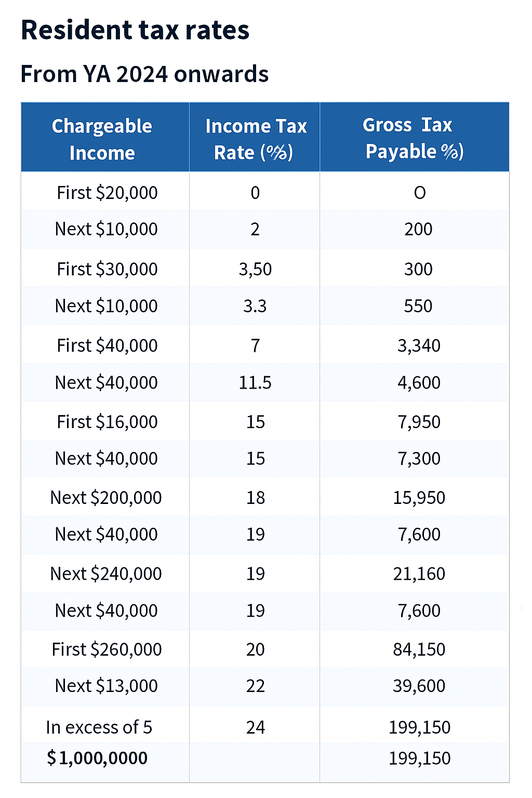Select the "Next $240,000" income cell

(106, 574)
